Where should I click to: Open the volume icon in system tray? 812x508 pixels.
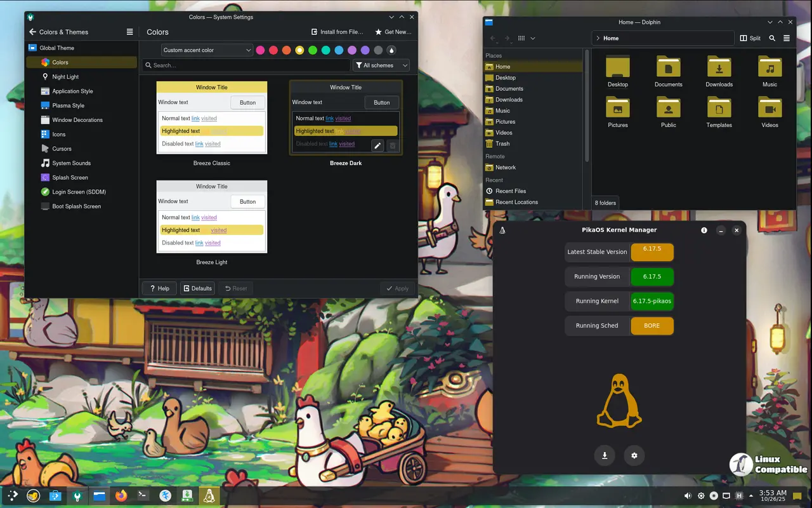(x=688, y=496)
